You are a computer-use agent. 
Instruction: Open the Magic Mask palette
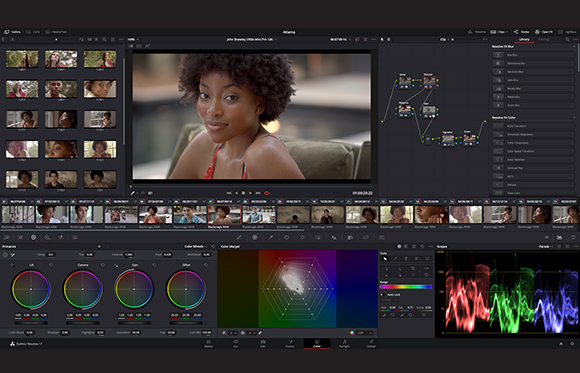point(318,237)
